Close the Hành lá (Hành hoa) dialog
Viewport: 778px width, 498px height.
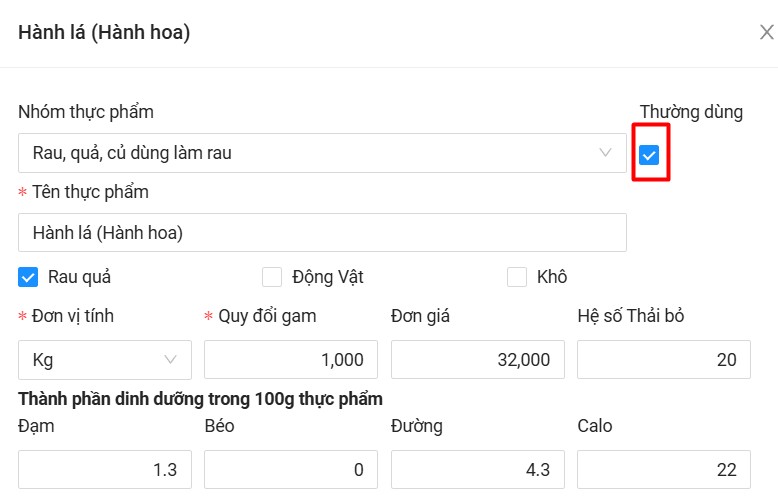766,32
